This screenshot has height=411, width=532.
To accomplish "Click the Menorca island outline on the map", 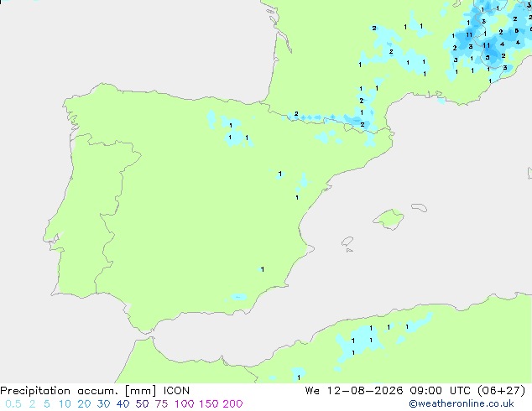I will (x=420, y=207).
